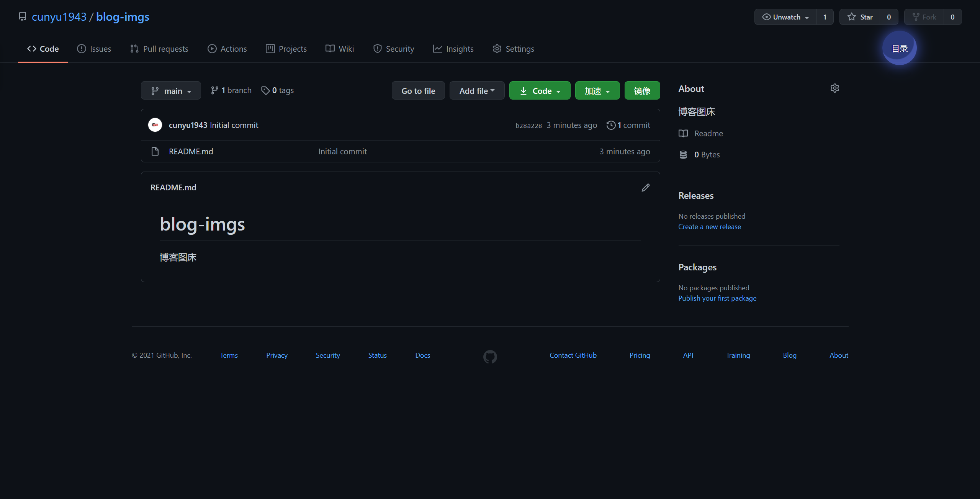Toggle the Star button for this repository
Image resolution: width=980 pixels, height=499 pixels.
tap(860, 17)
